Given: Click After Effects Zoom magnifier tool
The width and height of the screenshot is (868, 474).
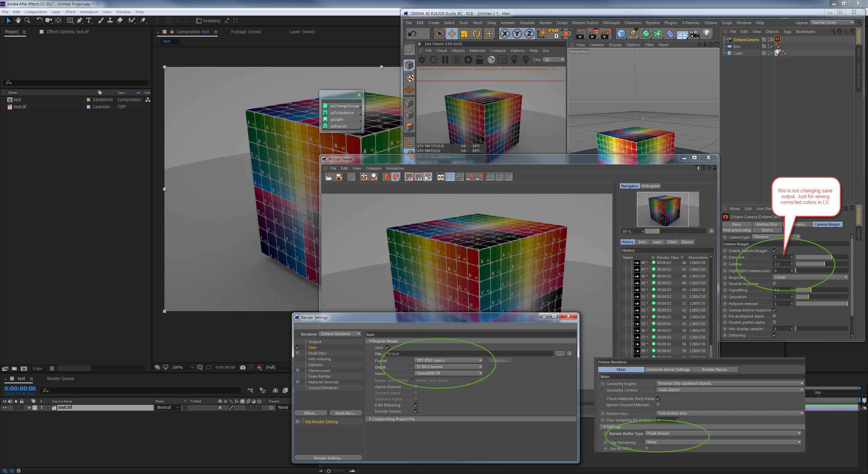Looking at the screenshot, I should pyautogui.click(x=27, y=21).
